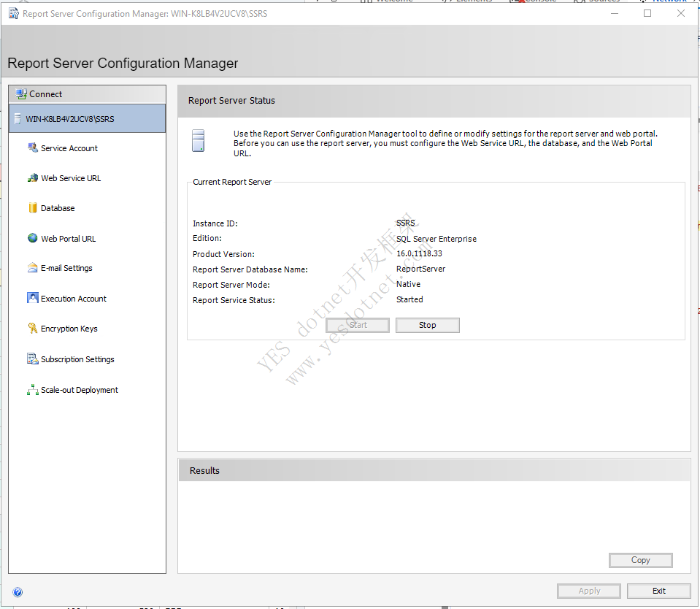The height and width of the screenshot is (609, 700).
Task: Click the Service Account key icon
Action: point(32,148)
